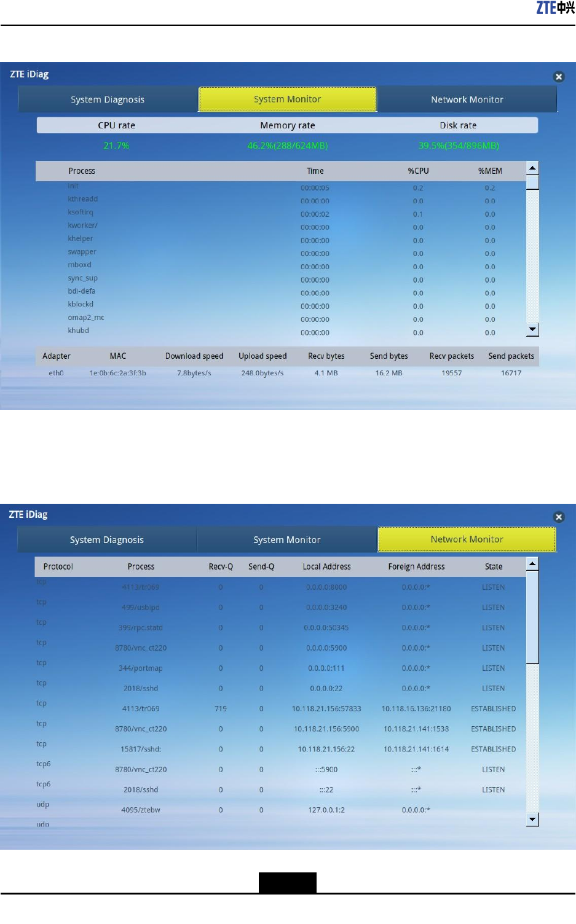Select khelper process row
The width and height of the screenshot is (576, 924).
[281, 240]
